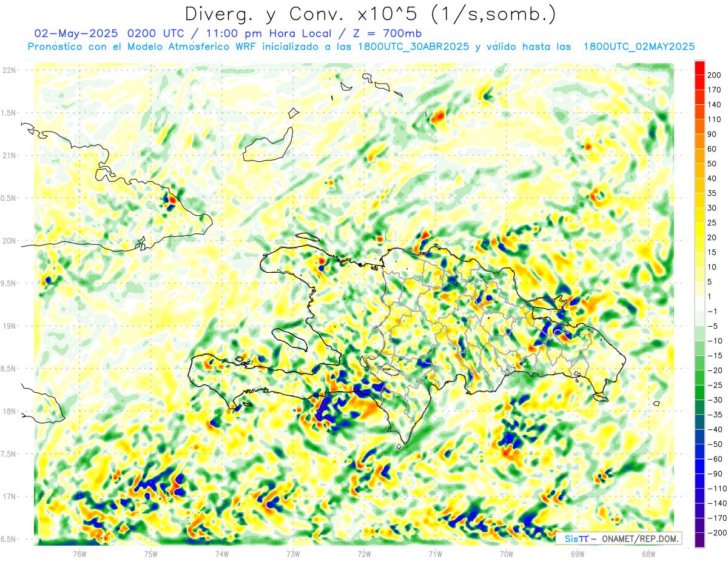Click the '-15' color scale value
The height and width of the screenshot is (562, 728).
click(x=714, y=356)
